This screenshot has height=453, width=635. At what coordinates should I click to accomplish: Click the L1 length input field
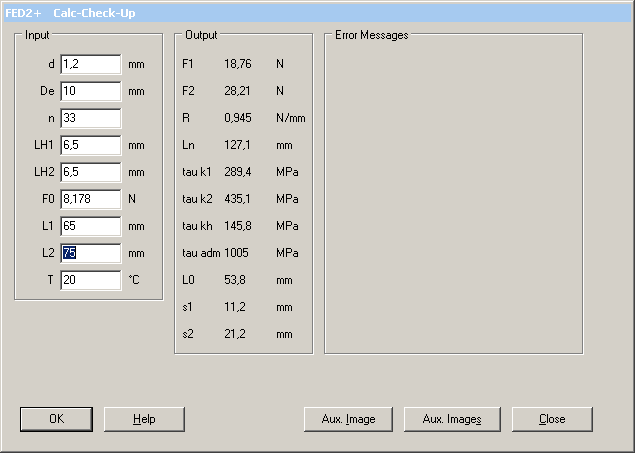point(90,226)
